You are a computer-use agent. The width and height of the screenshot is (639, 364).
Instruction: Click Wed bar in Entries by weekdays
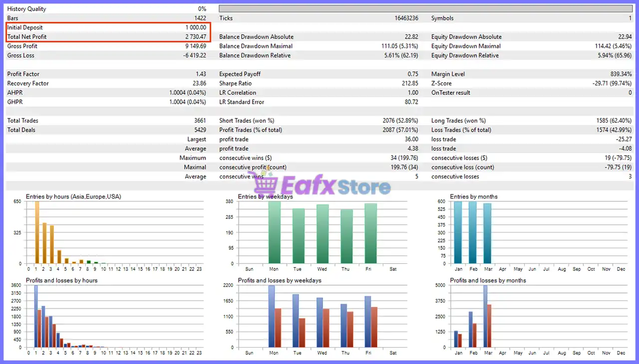pos(322,234)
